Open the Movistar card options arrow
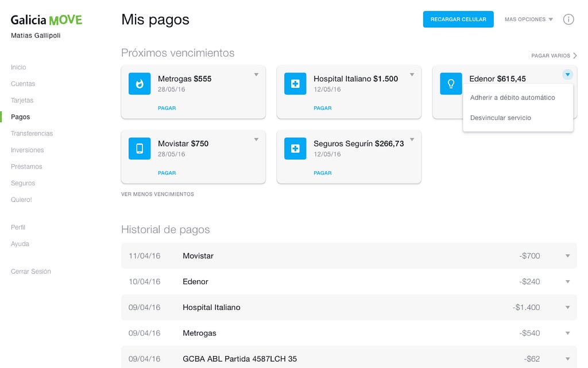Viewport: 588px width, 368px height. (x=257, y=140)
